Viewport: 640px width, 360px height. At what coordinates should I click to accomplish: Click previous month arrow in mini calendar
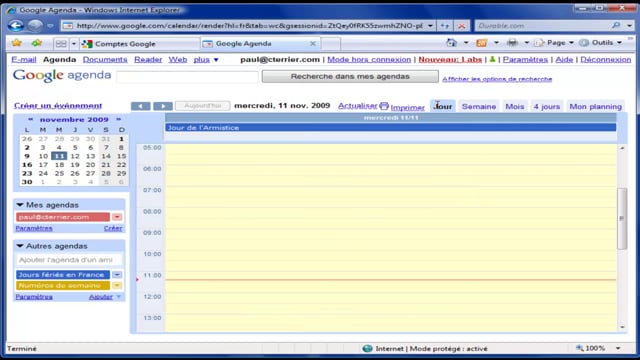30,119
